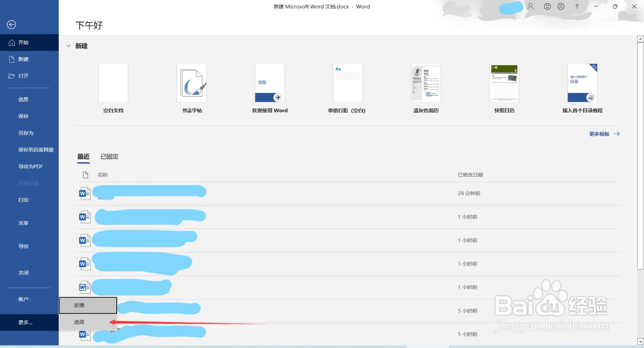Open the 插入首个目录教程 template

(582, 88)
